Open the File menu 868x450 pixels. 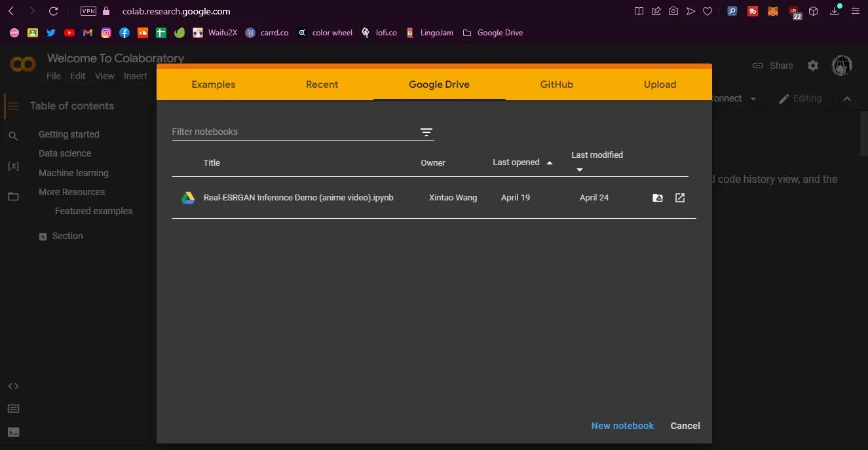(x=54, y=76)
